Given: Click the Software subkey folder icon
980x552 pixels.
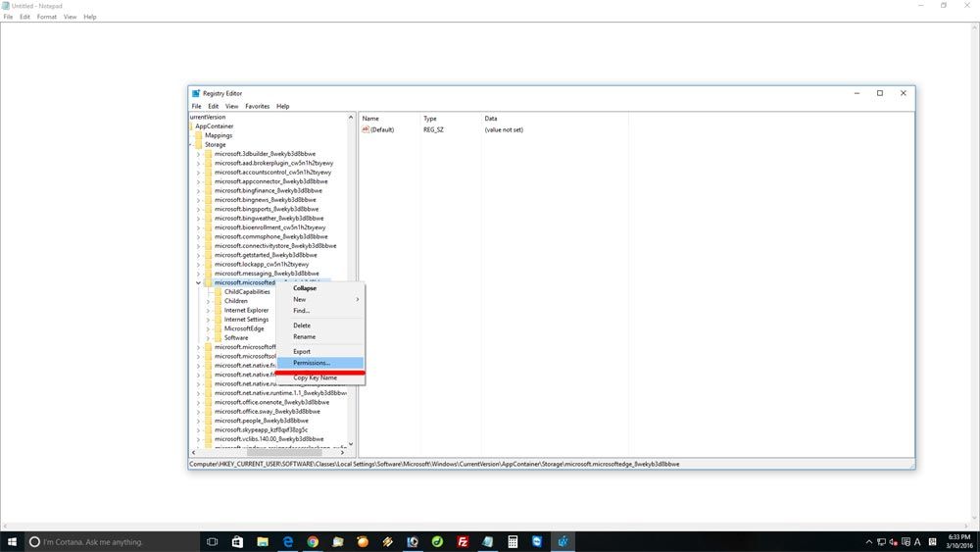Looking at the screenshot, I should coord(219,337).
